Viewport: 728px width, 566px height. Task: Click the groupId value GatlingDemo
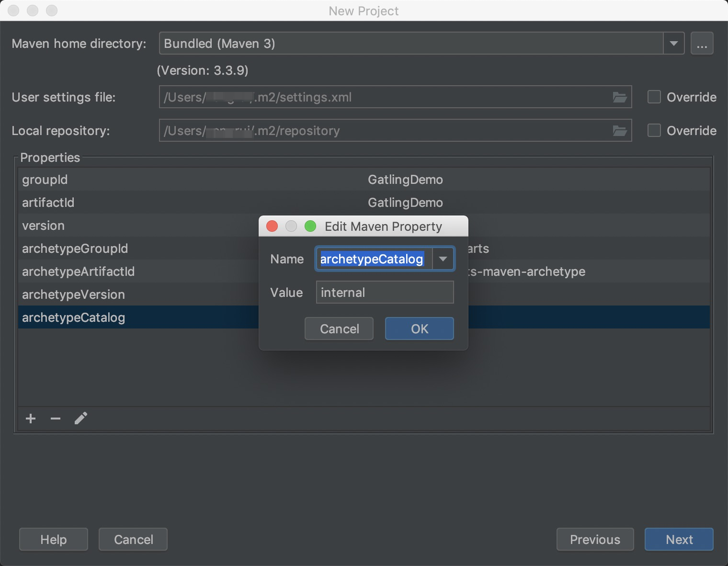[x=405, y=180]
